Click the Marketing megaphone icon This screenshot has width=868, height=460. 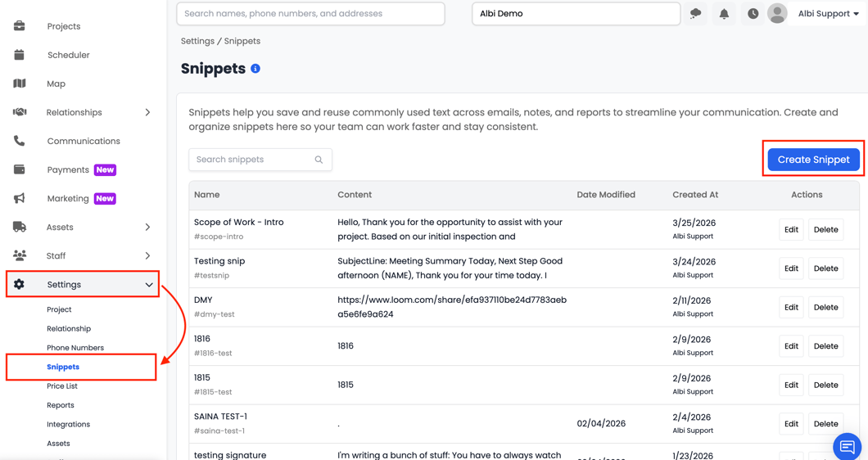[20, 198]
